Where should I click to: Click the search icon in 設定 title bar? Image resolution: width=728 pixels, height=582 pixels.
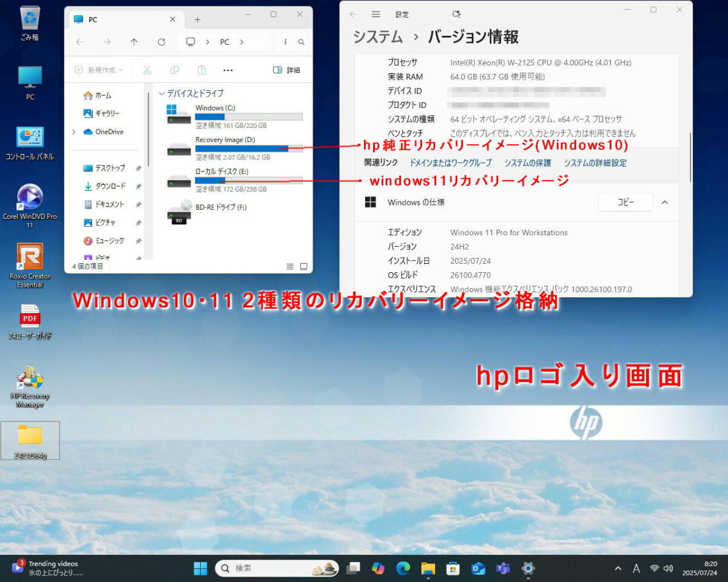pyautogui.click(x=456, y=14)
